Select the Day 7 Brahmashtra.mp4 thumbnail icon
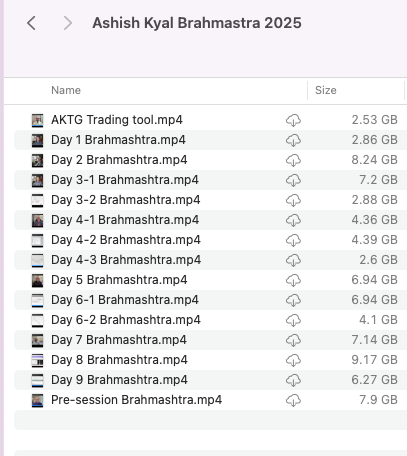407x456 pixels. 37,340
